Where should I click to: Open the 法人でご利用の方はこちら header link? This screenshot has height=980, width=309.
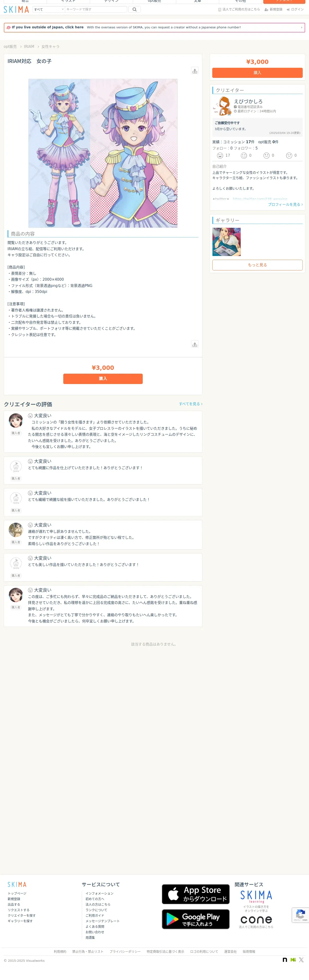(x=239, y=10)
